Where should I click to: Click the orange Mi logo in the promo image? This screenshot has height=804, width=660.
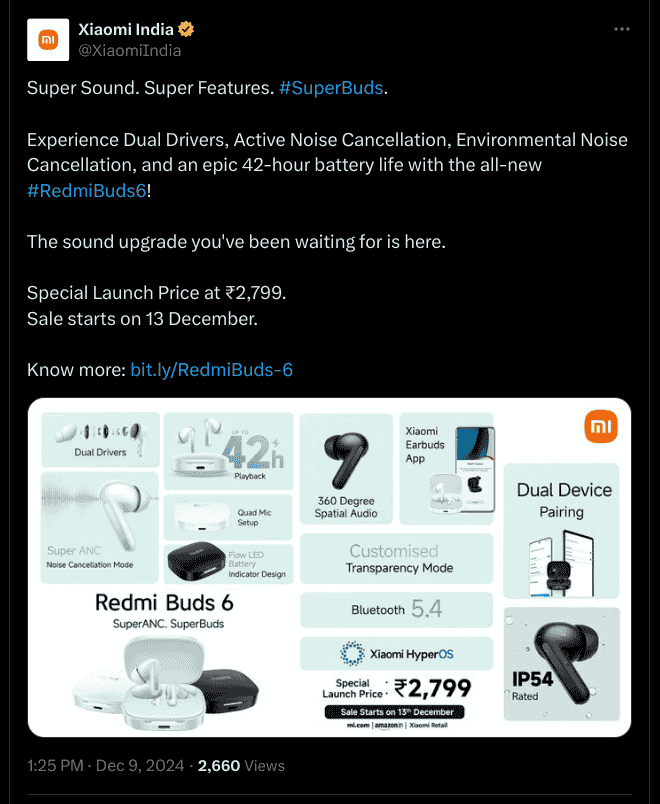(x=600, y=427)
